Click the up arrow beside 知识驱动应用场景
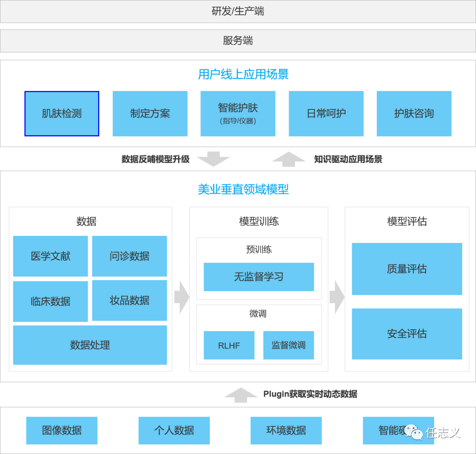This screenshot has width=476, height=454. pyautogui.click(x=289, y=159)
